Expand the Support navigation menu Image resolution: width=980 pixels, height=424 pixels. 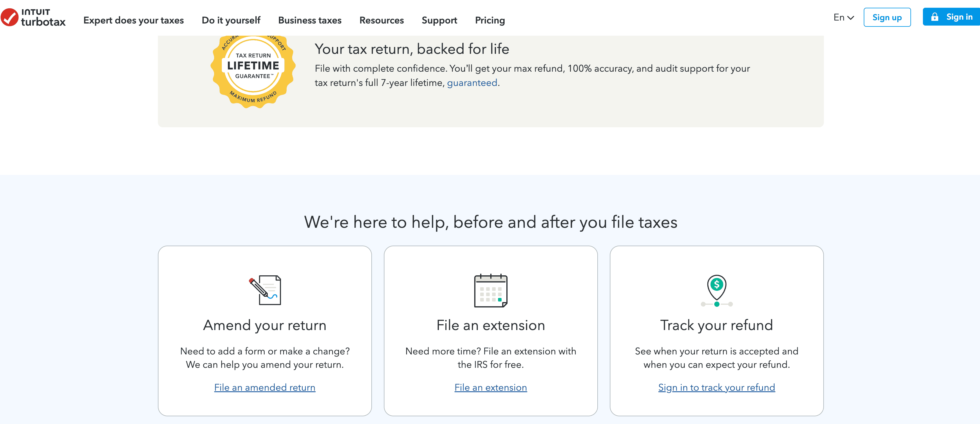click(439, 20)
